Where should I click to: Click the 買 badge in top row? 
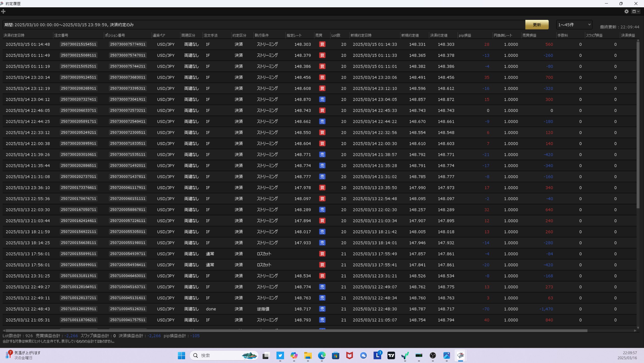click(x=322, y=44)
